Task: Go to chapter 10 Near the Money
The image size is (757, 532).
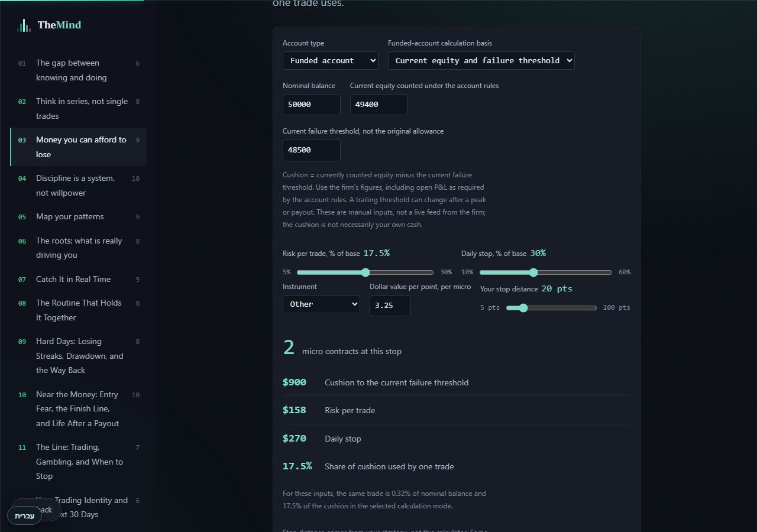Action: pyautogui.click(x=78, y=409)
